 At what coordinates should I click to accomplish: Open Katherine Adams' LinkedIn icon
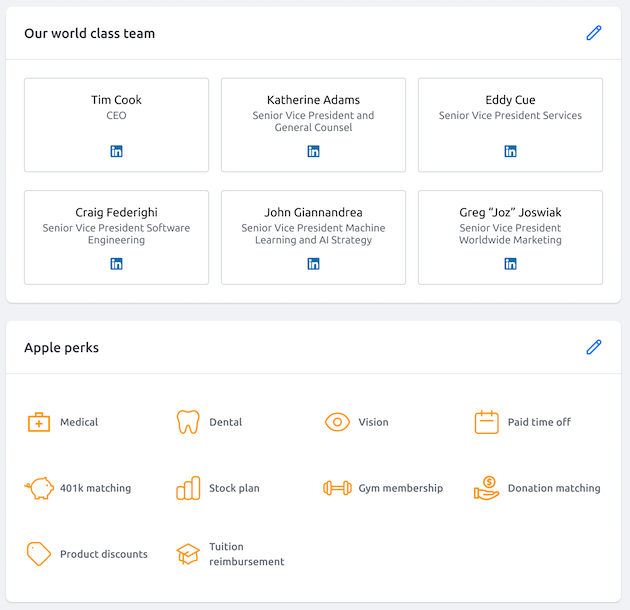(x=313, y=151)
